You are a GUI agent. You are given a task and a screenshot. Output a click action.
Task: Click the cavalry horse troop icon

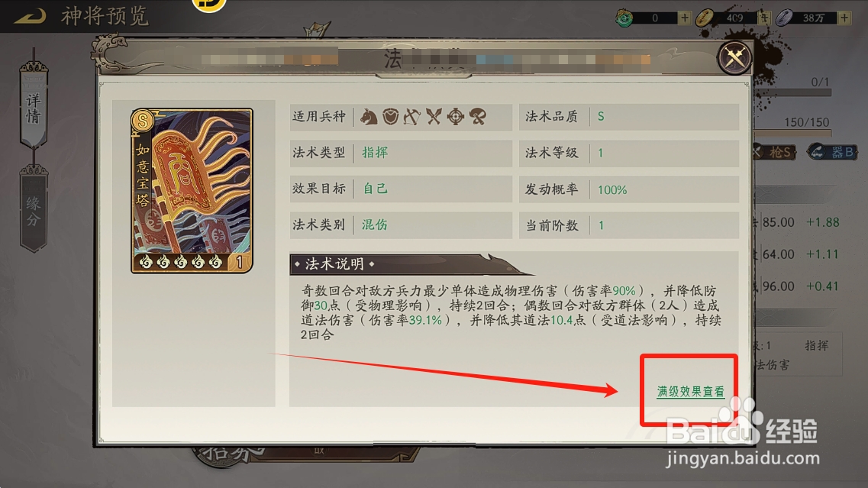tap(369, 117)
